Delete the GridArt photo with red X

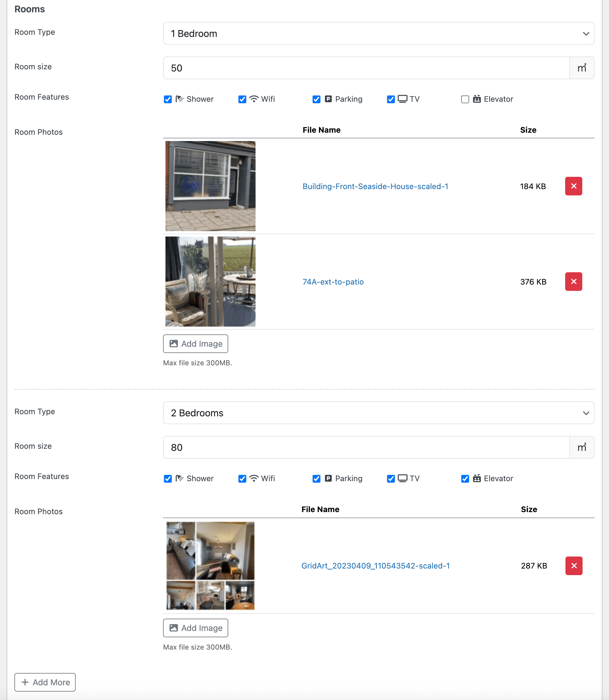click(x=574, y=566)
